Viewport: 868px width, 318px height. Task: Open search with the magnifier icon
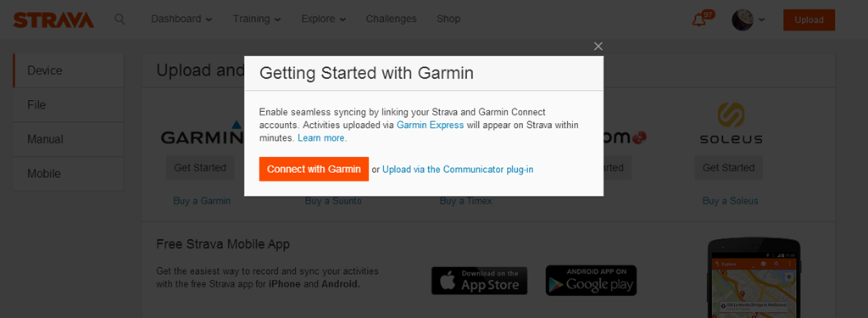120,20
